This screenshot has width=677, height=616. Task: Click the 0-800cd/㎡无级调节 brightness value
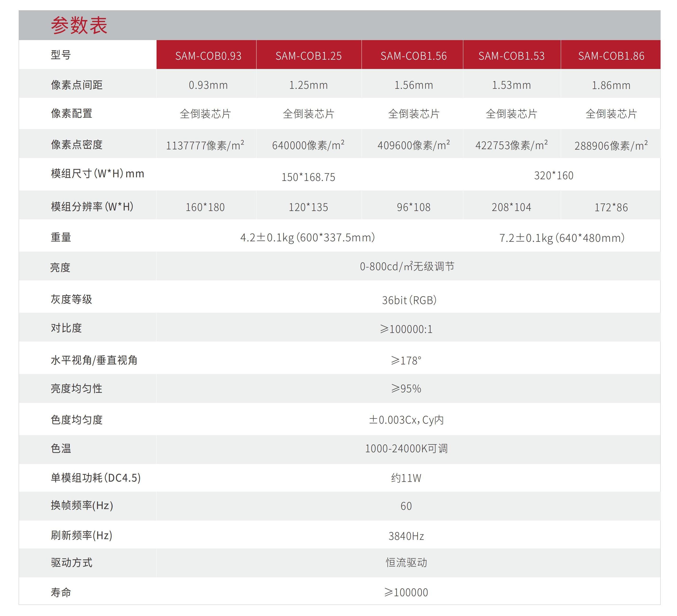pos(407,266)
